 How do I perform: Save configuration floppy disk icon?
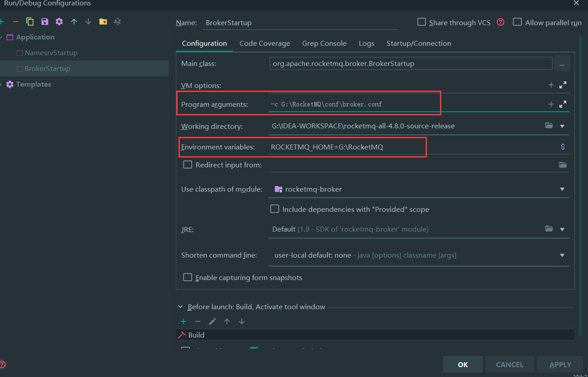[x=44, y=22]
